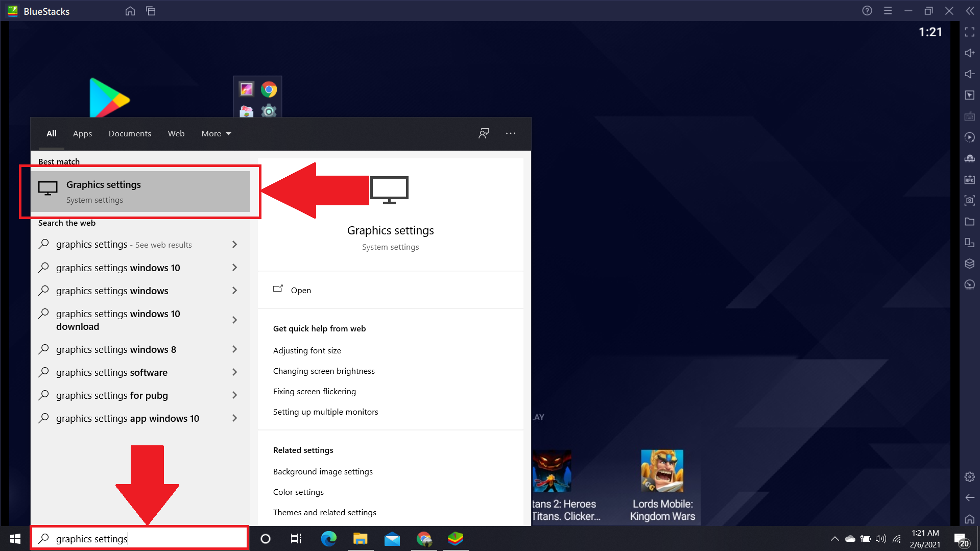The width and height of the screenshot is (980, 551).
Task: Open BlueStacks hamburger menu
Action: pyautogui.click(x=888, y=11)
